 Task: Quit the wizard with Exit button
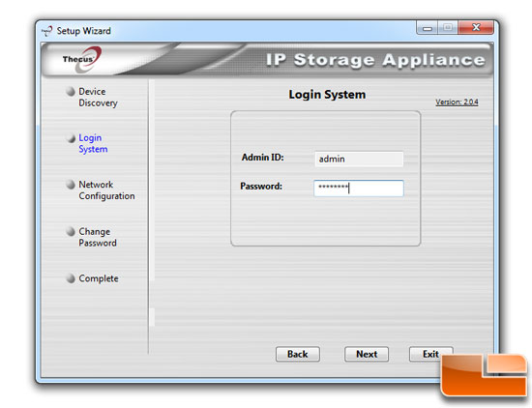tap(430, 354)
